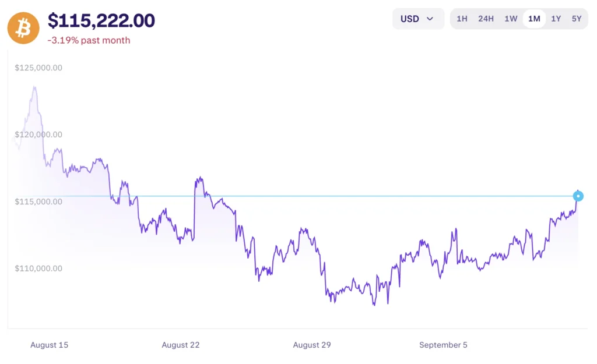Click the September 5 date label
The width and height of the screenshot is (597, 364).
coord(443,345)
